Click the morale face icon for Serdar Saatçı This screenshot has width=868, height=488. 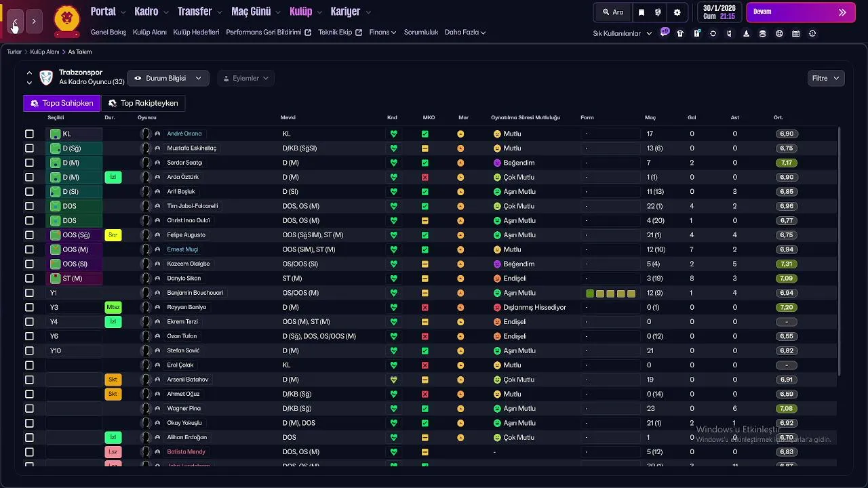pyautogui.click(x=460, y=163)
